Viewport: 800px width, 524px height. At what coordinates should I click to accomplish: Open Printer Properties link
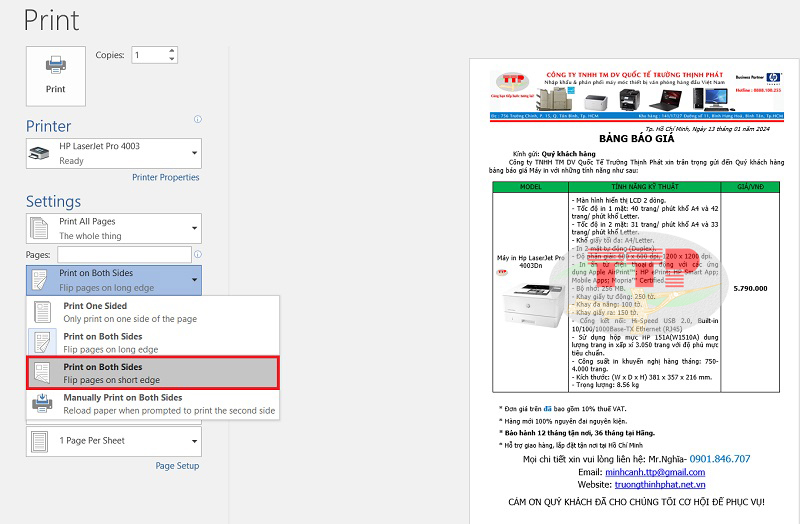pyautogui.click(x=166, y=177)
